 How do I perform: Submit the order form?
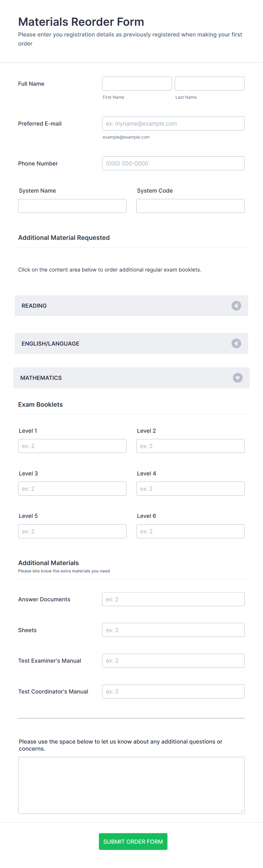coord(133,841)
